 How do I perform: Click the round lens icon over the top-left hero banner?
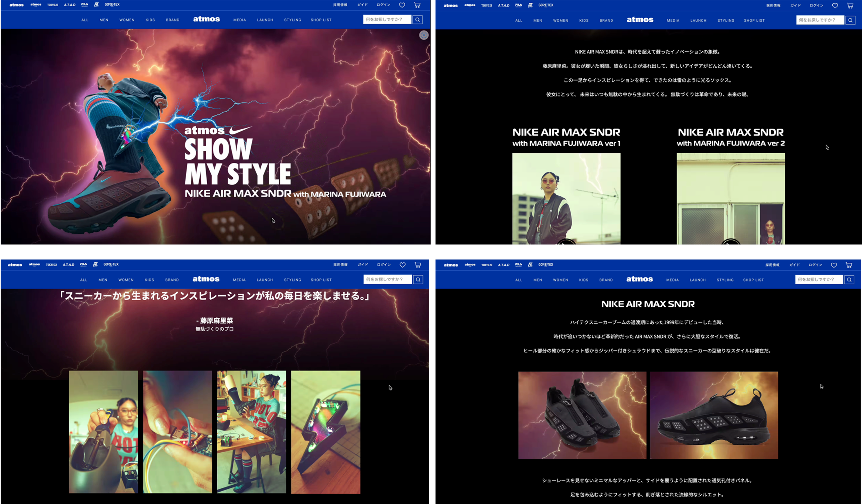coord(424,35)
